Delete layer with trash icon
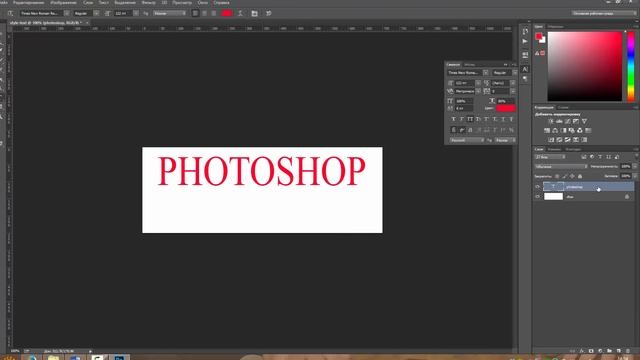640x360 pixels. (628, 351)
